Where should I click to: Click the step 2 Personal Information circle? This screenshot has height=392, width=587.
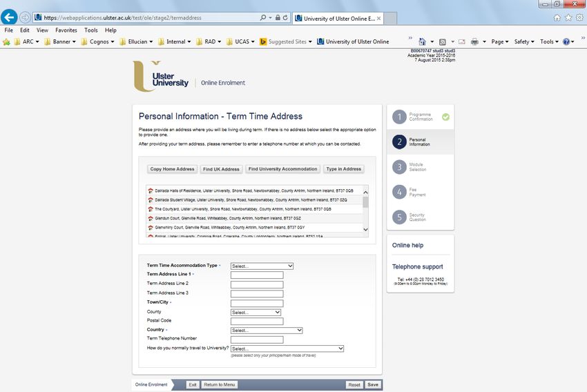(399, 141)
